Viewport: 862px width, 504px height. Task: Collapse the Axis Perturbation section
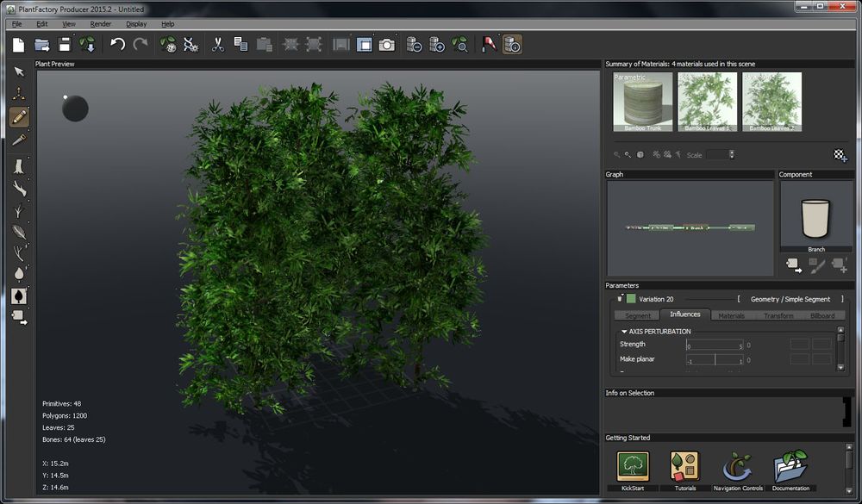click(x=622, y=331)
